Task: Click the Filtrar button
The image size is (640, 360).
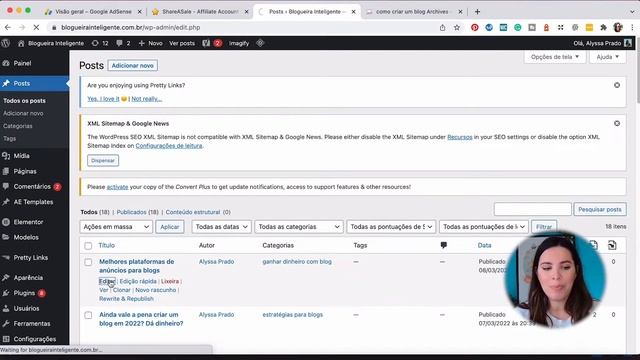Action: click(x=544, y=227)
